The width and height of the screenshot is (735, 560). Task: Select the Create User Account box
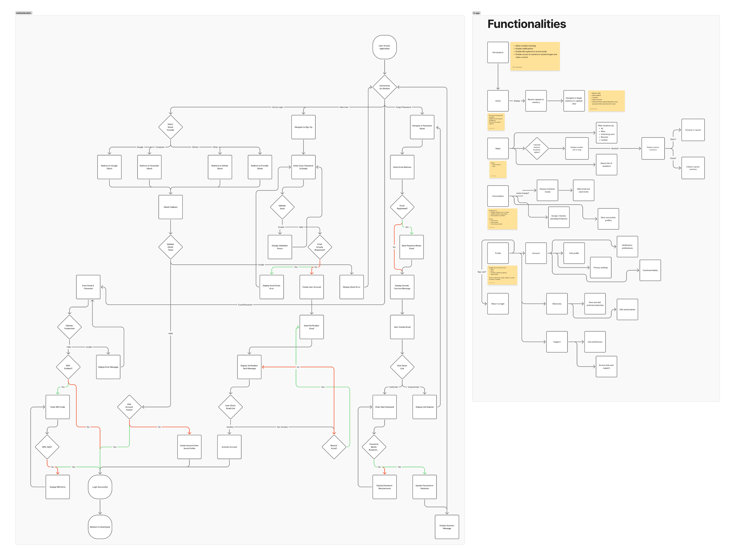tap(312, 287)
